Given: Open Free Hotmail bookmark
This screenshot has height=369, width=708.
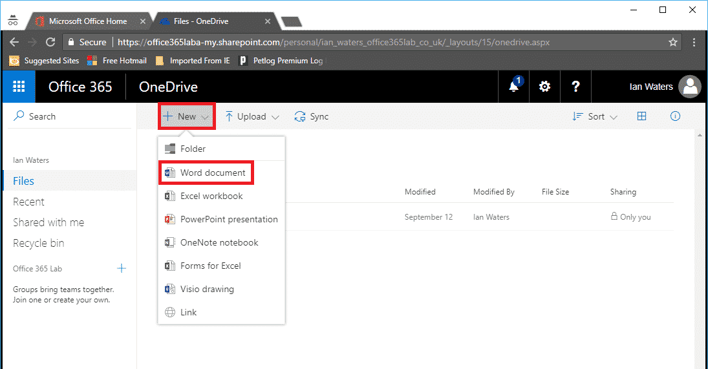Looking at the screenshot, I should [x=117, y=61].
